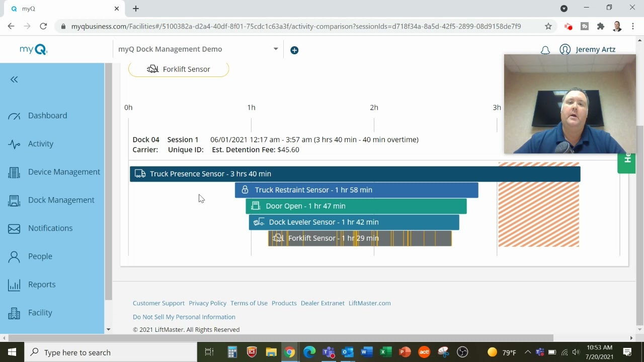Click the truck icon on Truck Presence bar

point(140,174)
